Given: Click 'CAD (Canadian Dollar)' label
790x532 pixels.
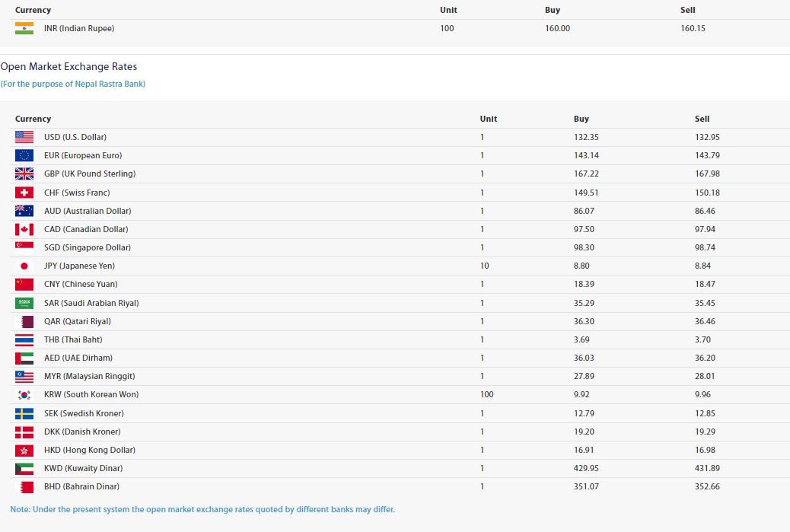Looking at the screenshot, I should pos(86,229).
